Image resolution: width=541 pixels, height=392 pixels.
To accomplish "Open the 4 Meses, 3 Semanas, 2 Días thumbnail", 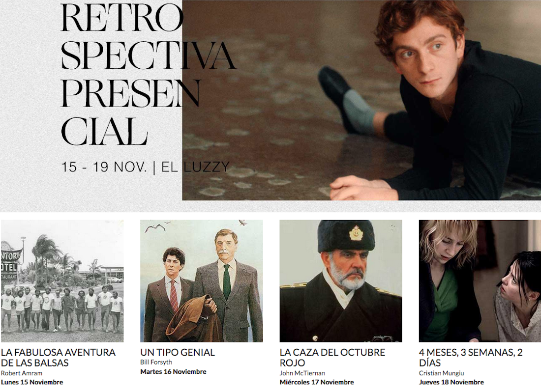I will (x=480, y=281).
